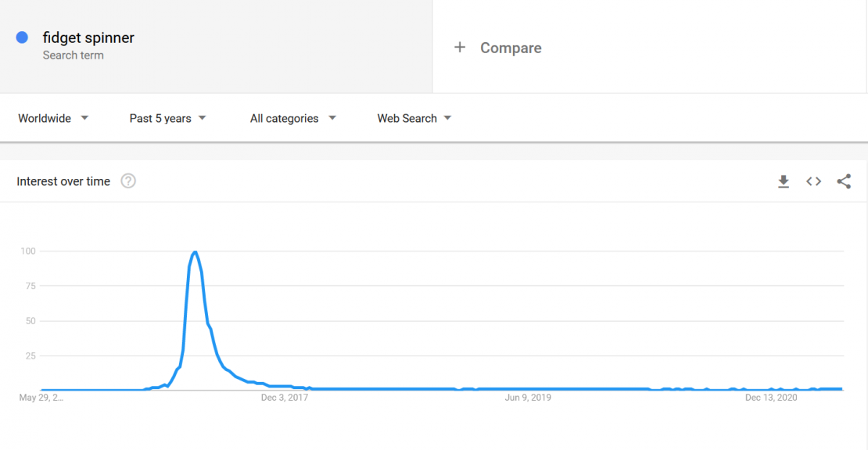
Task: Expand the Worldwide region dropdown
Action: [53, 118]
